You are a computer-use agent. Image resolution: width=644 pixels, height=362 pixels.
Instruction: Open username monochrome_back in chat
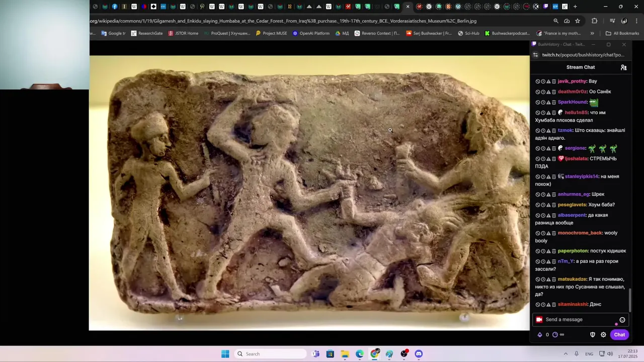tap(580, 233)
